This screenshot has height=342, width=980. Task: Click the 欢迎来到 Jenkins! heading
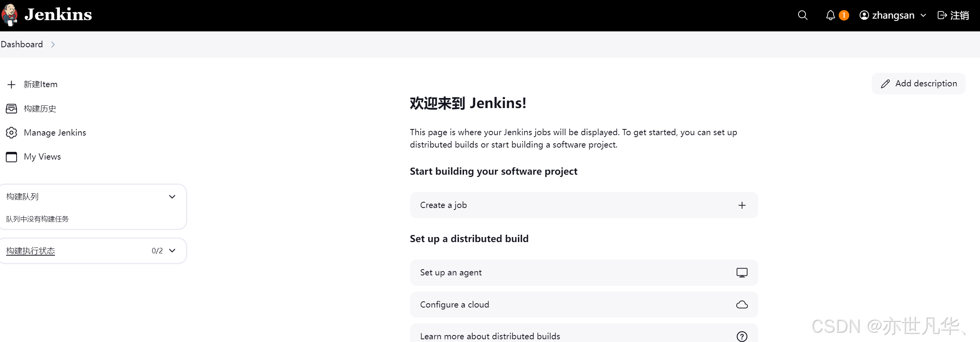click(x=468, y=103)
